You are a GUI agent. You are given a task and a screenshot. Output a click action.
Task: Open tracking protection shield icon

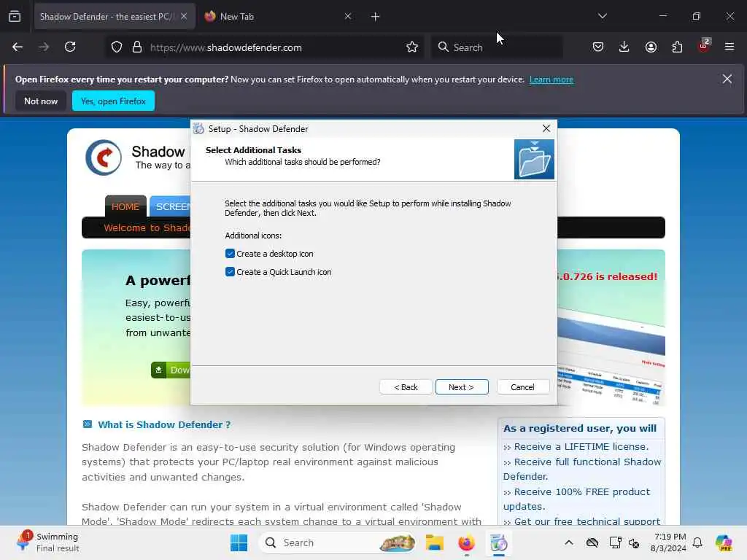coord(117,47)
